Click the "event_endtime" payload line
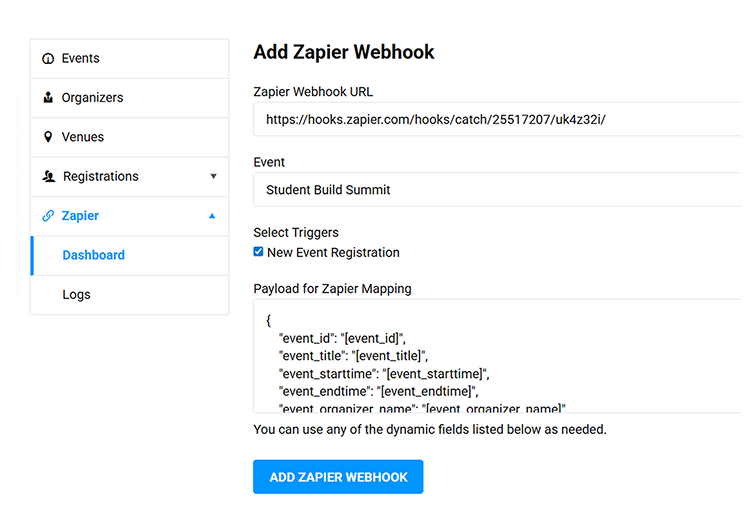 tap(379, 391)
